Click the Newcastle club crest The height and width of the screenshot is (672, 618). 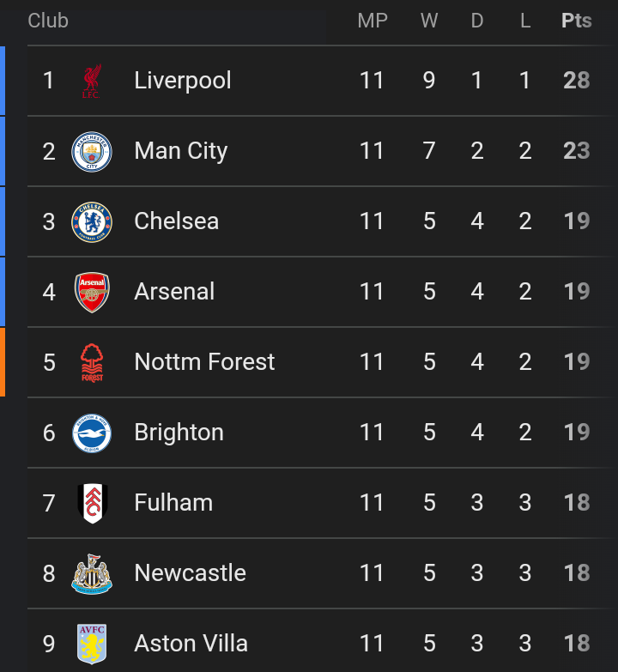coord(92,573)
